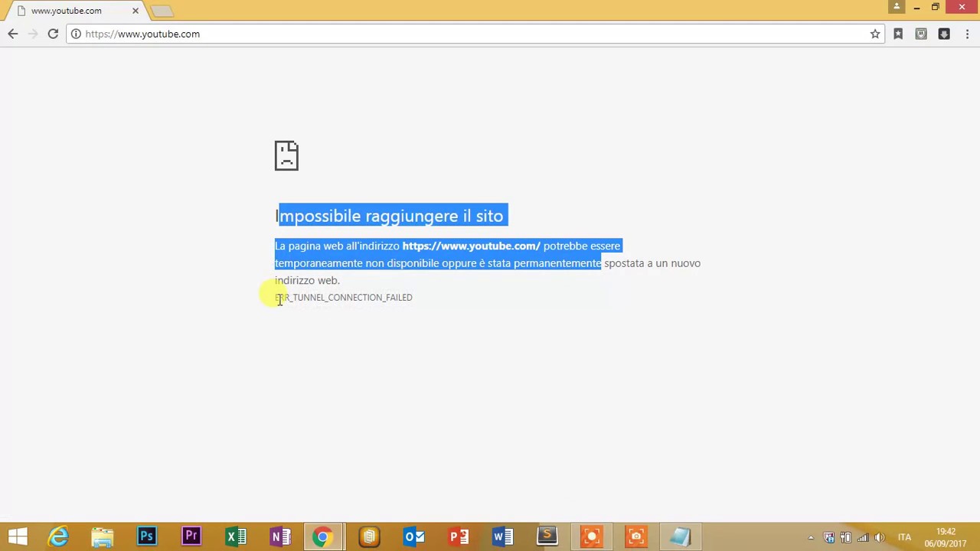Click the address bar showing https://www.youtube.com

pyautogui.click(x=475, y=34)
